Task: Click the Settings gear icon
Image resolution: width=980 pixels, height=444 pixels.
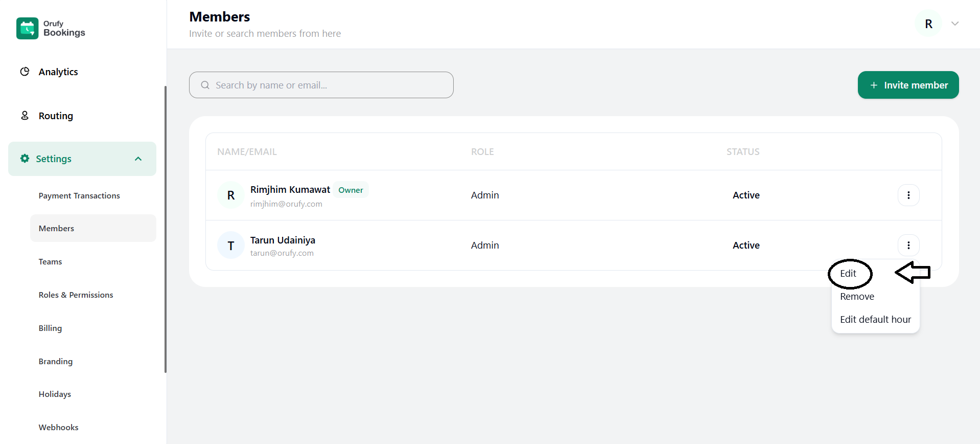Action: pos(25,159)
